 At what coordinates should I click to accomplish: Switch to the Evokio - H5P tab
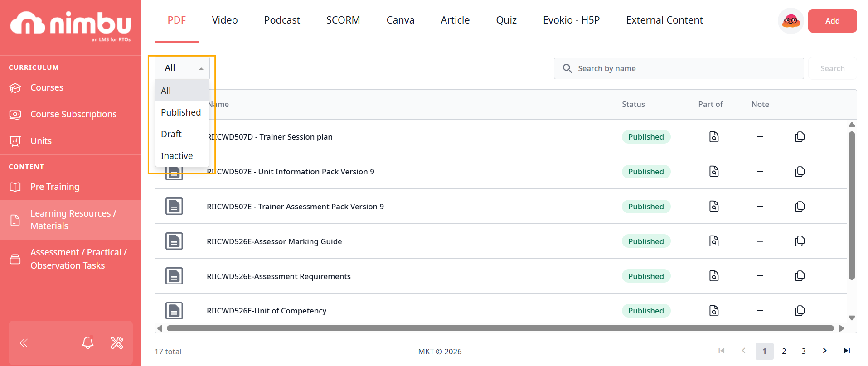[571, 20]
